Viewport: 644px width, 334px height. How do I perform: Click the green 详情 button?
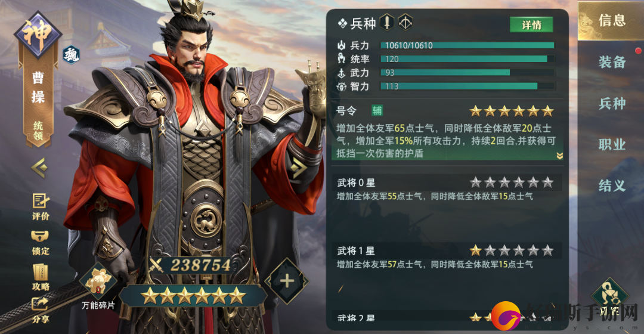point(531,24)
